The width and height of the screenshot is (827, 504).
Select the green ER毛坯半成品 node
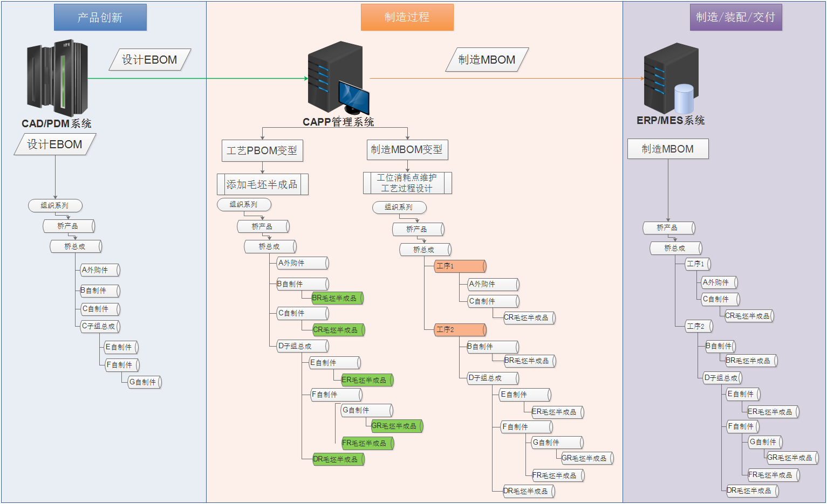coord(367,380)
